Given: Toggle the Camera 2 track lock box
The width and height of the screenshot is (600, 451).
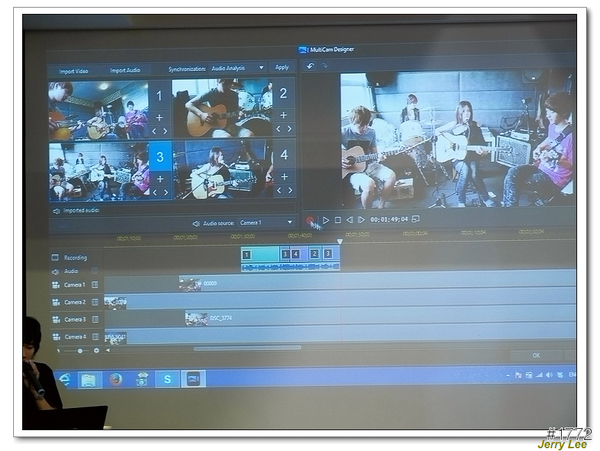Looking at the screenshot, I should (x=96, y=302).
